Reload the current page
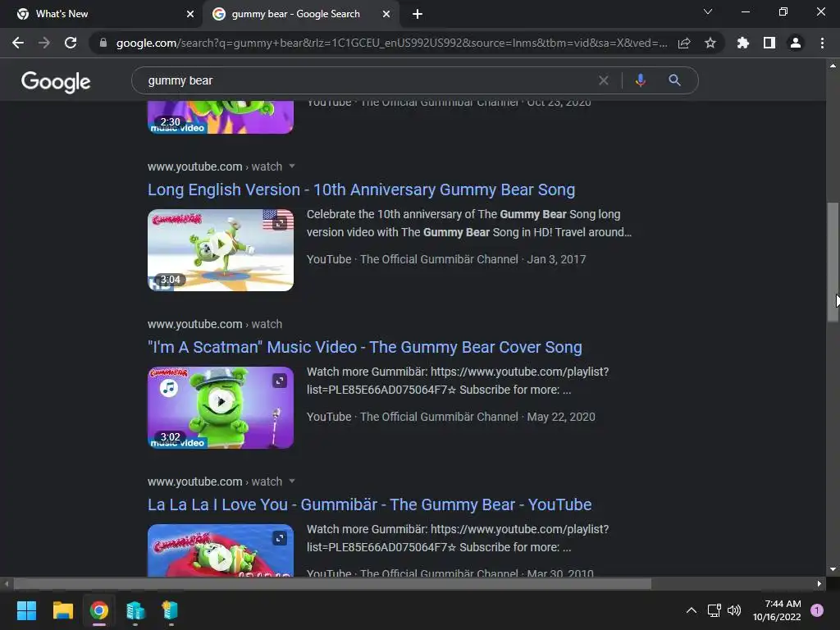Viewport: 840px width, 630px height. pos(71,43)
